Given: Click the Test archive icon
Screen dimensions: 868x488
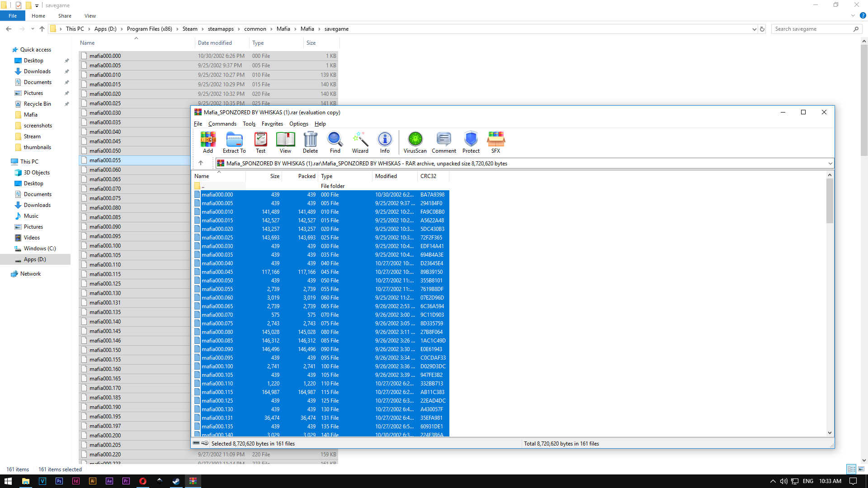Looking at the screenshot, I should 260,142.
